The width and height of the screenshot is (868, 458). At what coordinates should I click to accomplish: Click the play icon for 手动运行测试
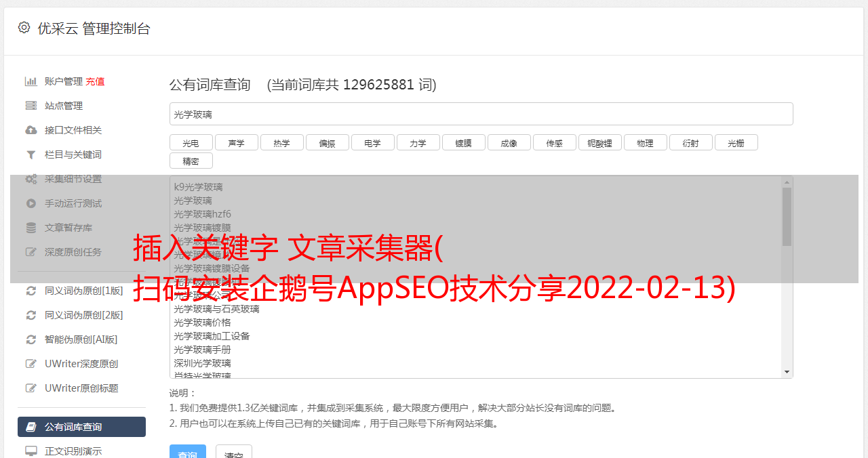pos(31,203)
